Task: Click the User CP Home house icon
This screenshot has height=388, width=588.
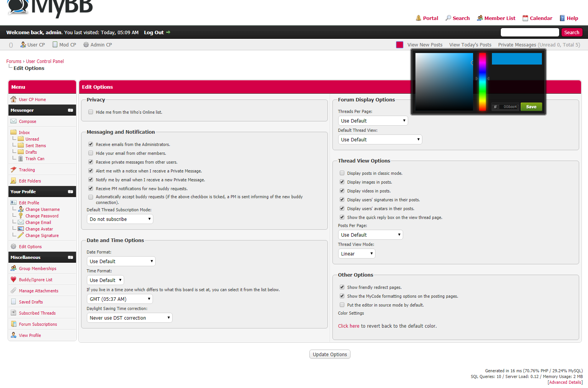Action: click(x=13, y=99)
